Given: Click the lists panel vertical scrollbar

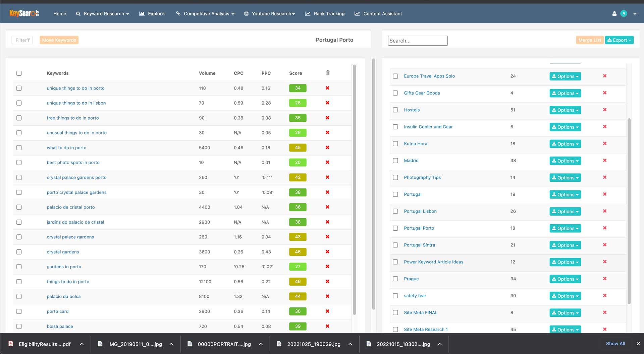Looking at the screenshot, I should point(629,211).
